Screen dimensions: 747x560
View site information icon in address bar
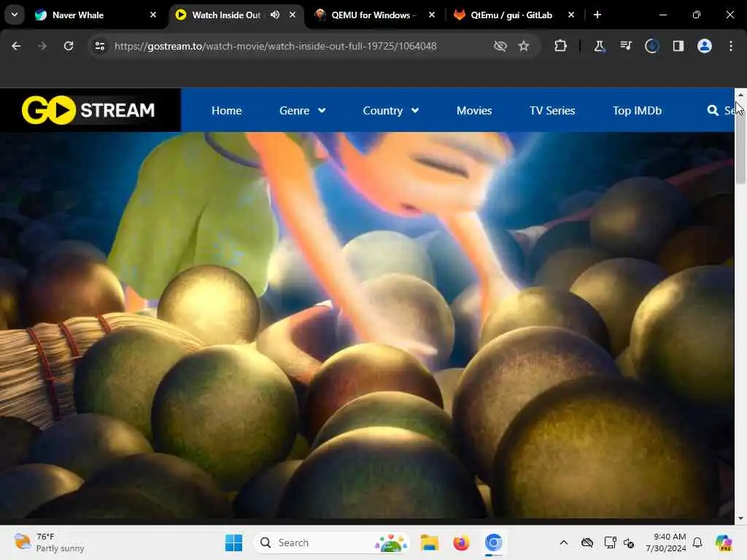tap(99, 46)
